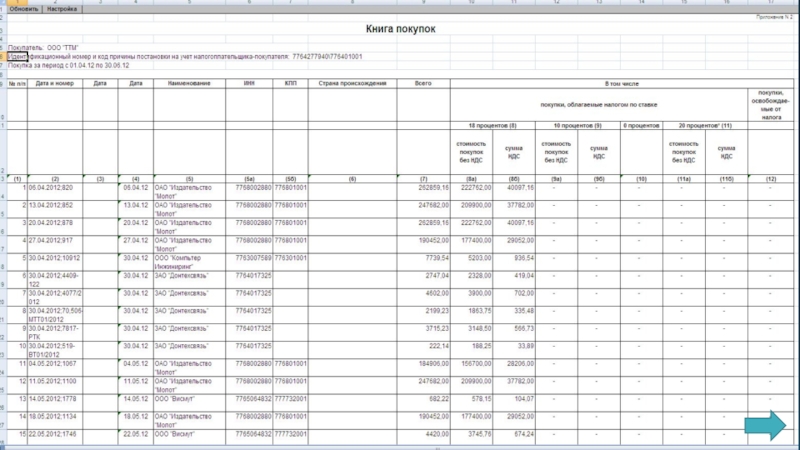Select total value 7739,54 cell
This screenshot has height=450, width=800.
(x=432, y=257)
